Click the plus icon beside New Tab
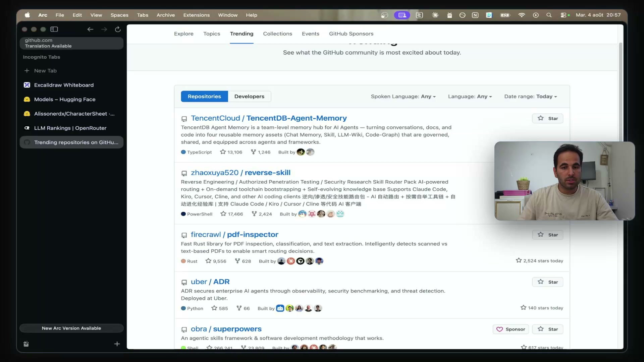The image size is (644, 362). click(x=27, y=71)
